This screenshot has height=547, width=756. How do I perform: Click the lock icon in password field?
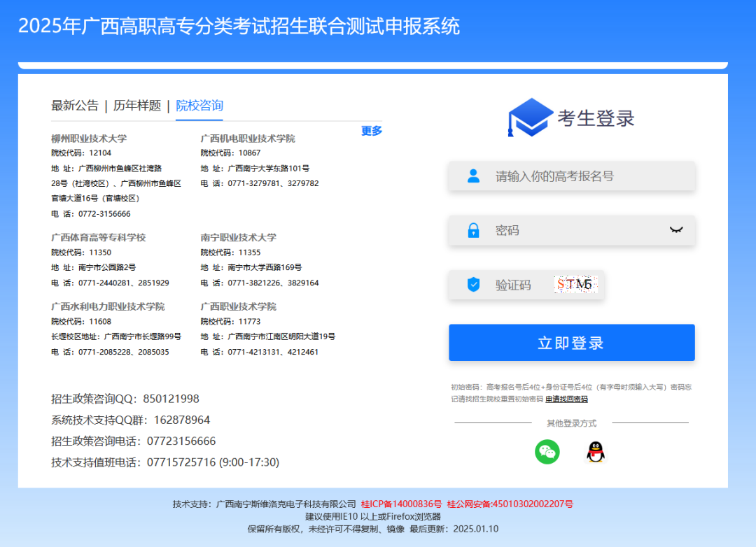click(x=474, y=230)
